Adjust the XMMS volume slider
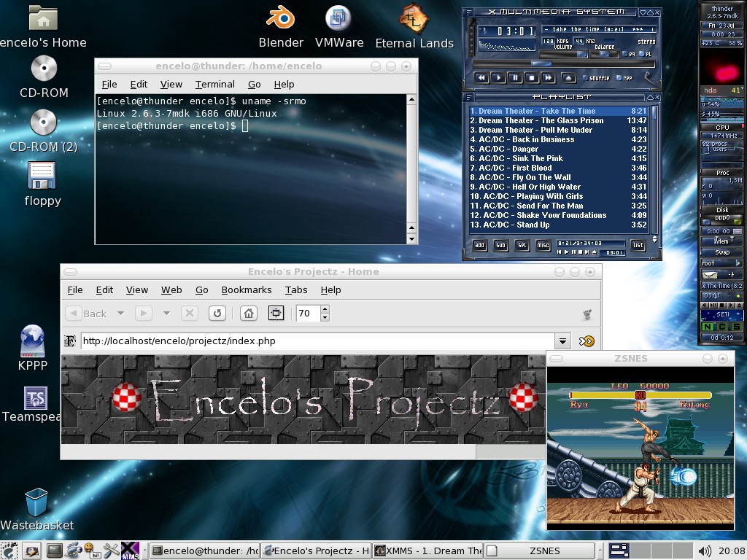The height and width of the screenshot is (560, 747). coord(565,55)
